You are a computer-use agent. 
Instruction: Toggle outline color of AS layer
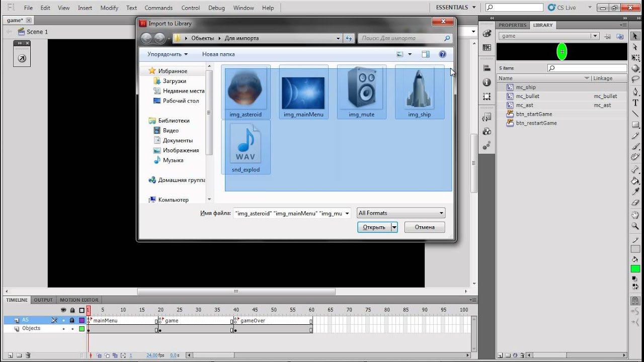pyautogui.click(x=82, y=320)
